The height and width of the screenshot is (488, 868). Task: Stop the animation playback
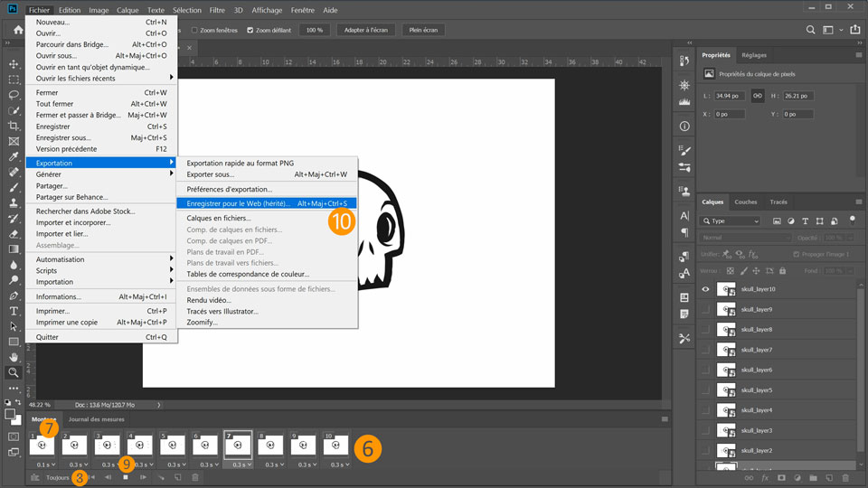click(x=126, y=477)
